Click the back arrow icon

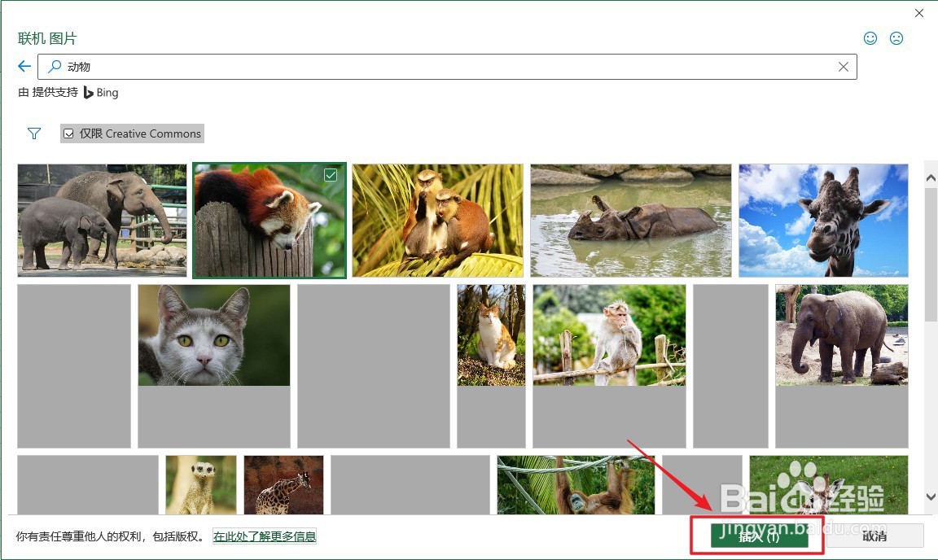[x=24, y=67]
